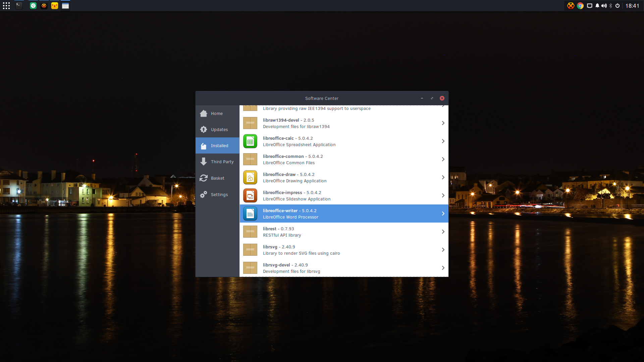
Task: Click the libreoffice-common package box icon
Action: [250, 159]
